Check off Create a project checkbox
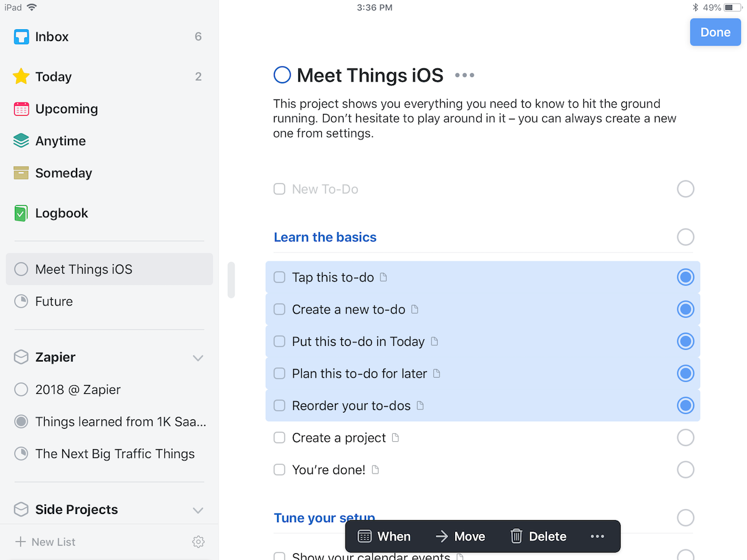Screen dimensions: 747x560 coord(280,437)
